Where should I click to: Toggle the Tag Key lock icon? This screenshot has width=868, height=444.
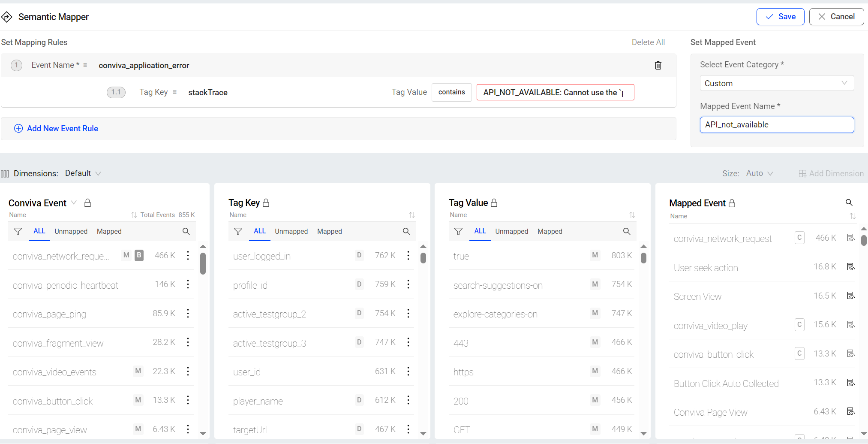[266, 203]
